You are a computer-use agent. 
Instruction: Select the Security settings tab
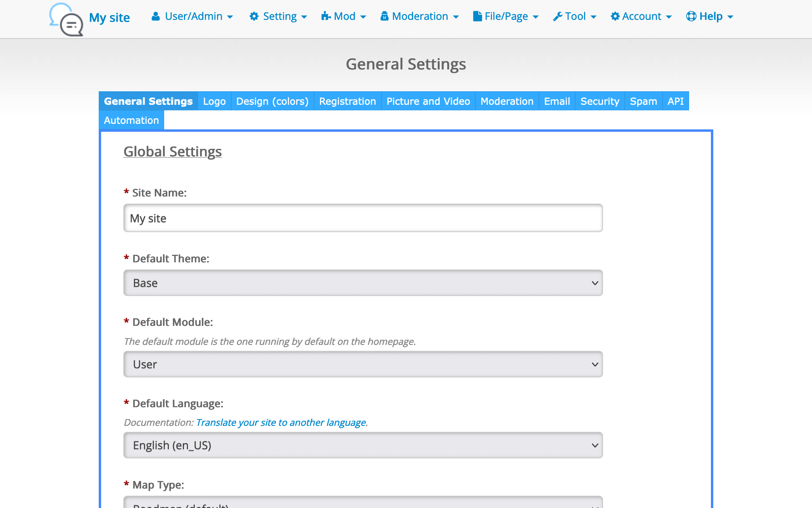click(599, 101)
